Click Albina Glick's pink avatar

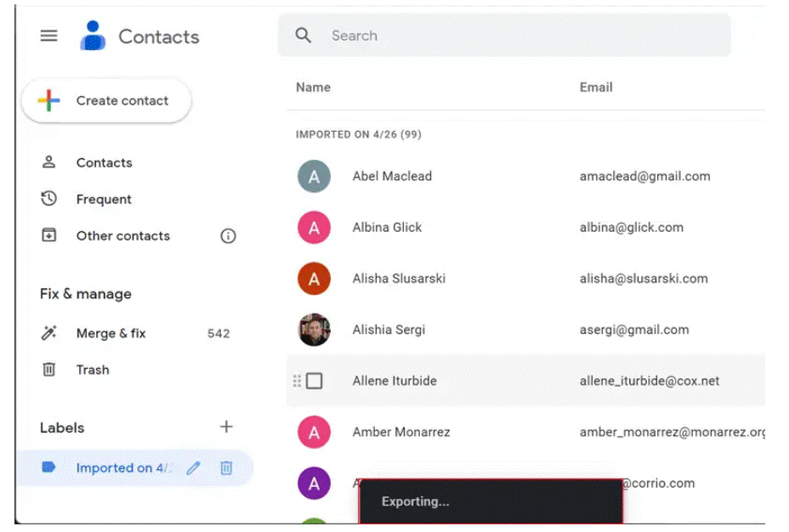(314, 228)
